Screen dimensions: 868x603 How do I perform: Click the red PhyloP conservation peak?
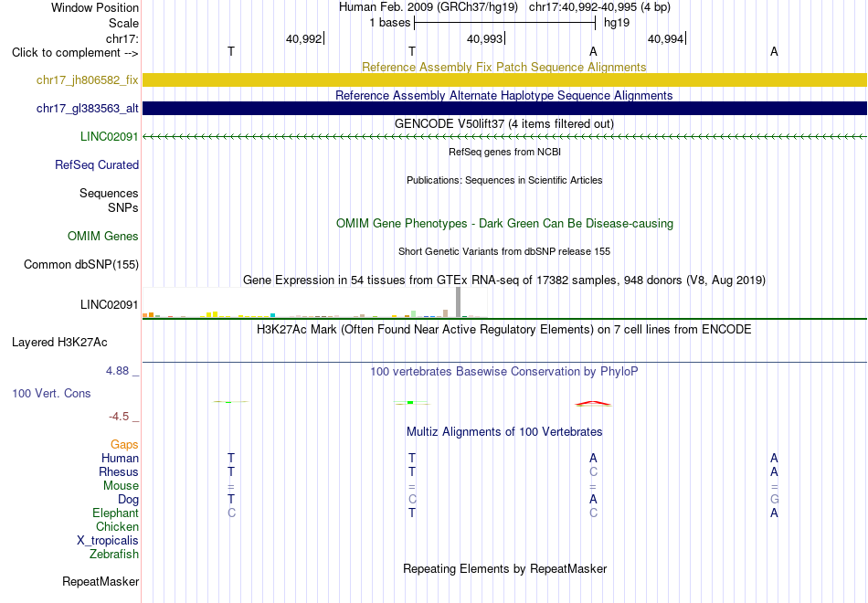(x=593, y=404)
